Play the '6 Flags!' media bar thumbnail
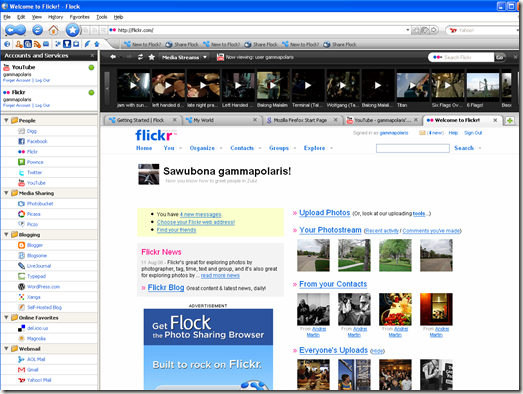This screenshot has width=523, height=394. (x=483, y=86)
